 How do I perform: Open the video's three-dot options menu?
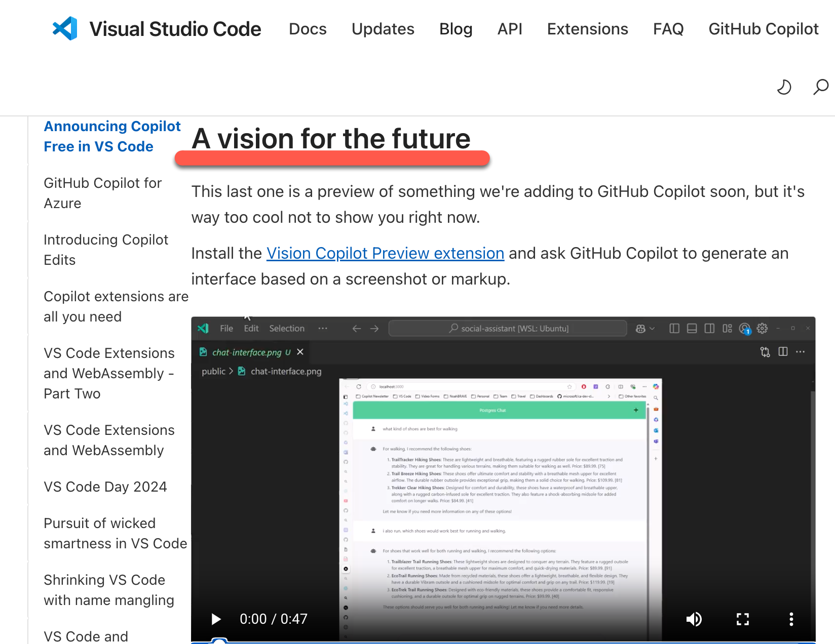coord(791,619)
